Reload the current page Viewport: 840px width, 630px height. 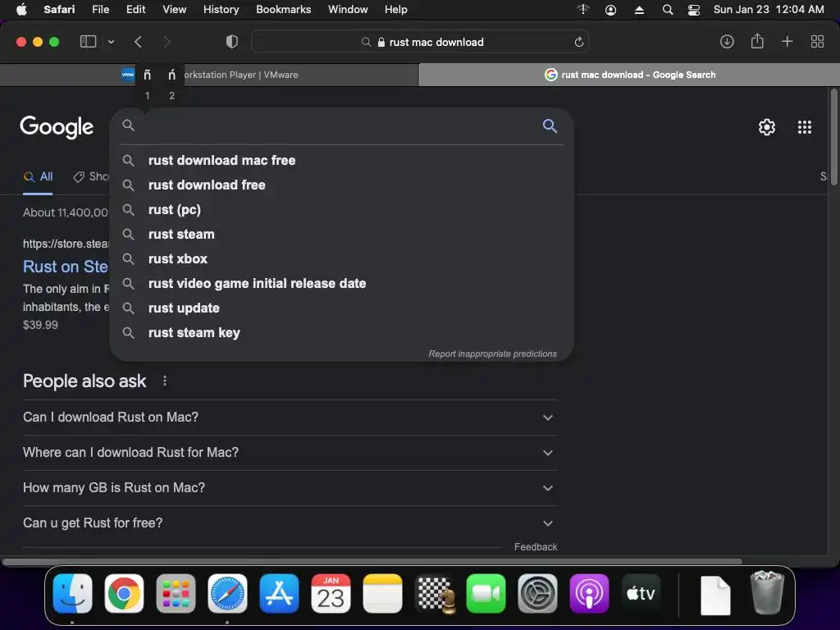pyautogui.click(x=578, y=42)
